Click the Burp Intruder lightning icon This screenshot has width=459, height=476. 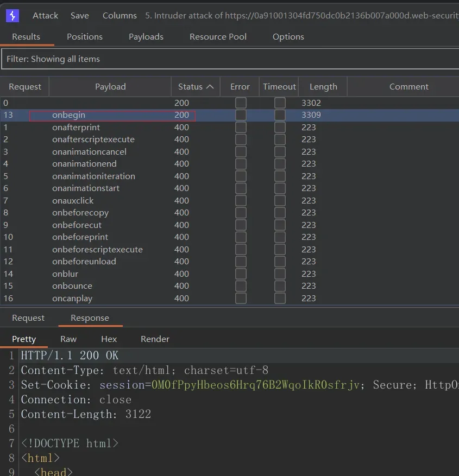[12, 16]
